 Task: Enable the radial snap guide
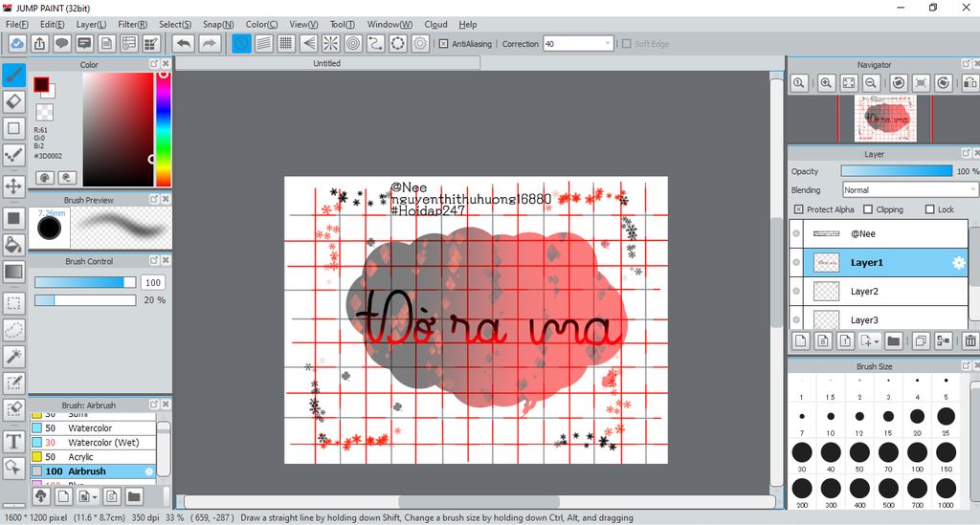330,44
